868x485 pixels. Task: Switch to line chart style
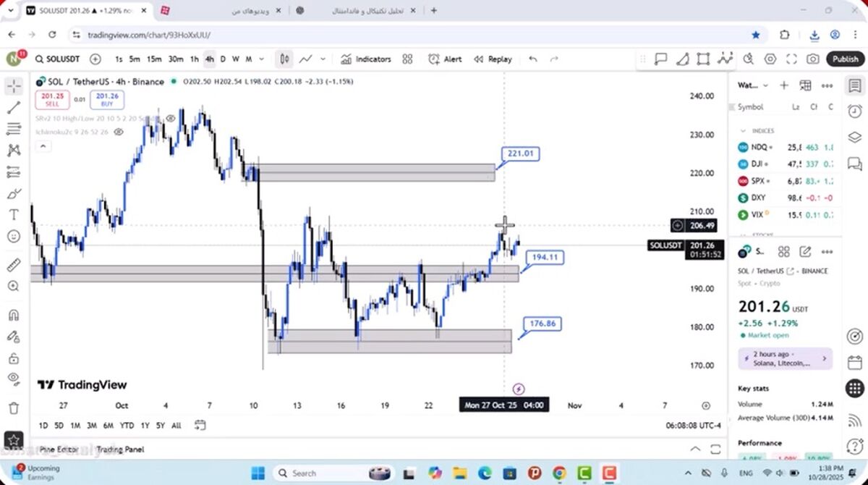(306, 59)
